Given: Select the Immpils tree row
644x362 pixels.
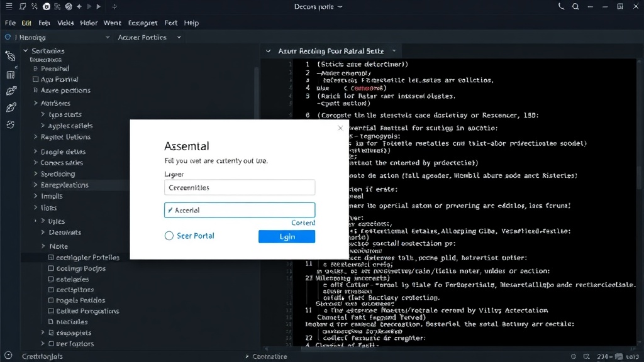Looking at the screenshot, I should [52, 196].
